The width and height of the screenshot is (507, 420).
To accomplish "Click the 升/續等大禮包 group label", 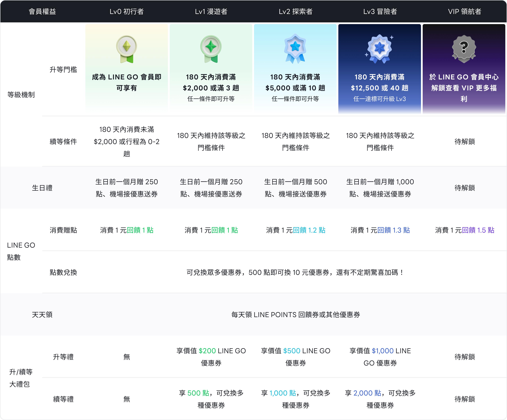I will pos(21,378).
